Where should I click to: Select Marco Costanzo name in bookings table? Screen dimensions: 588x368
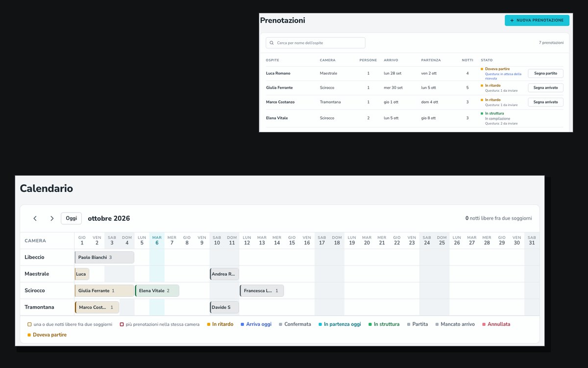coord(280,102)
